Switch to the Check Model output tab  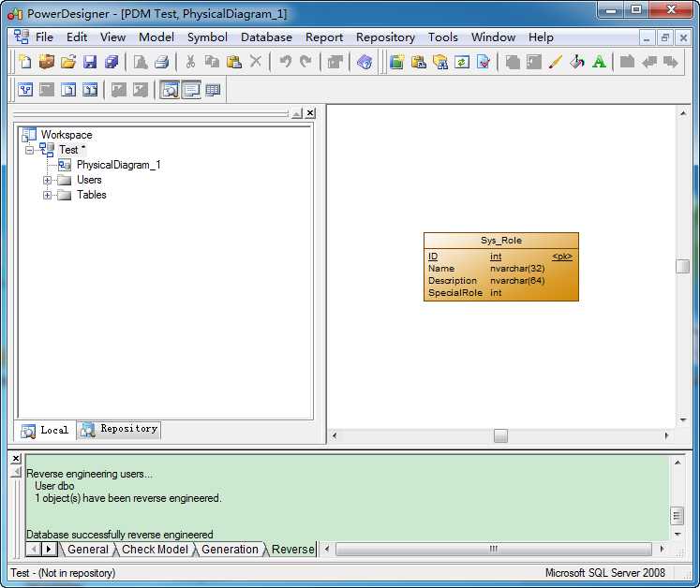tap(155, 550)
